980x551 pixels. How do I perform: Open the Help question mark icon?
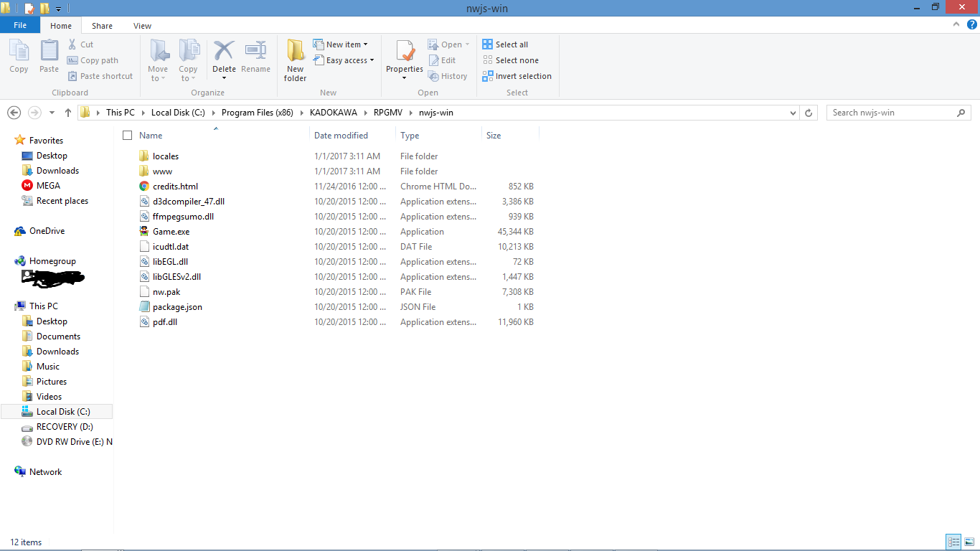tap(972, 24)
